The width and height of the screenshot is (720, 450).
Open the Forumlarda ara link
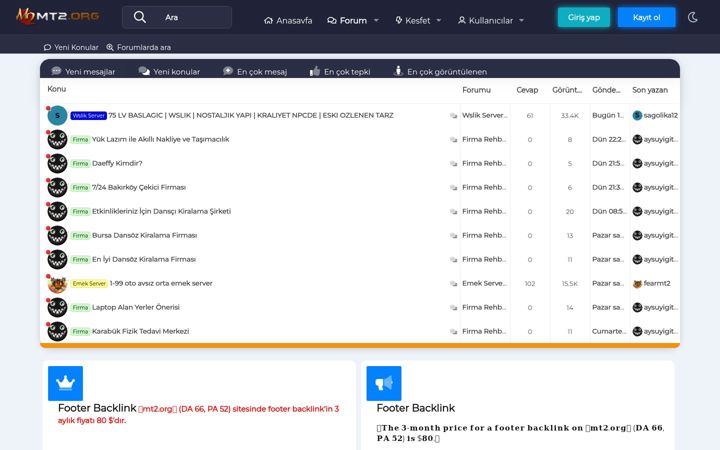pos(139,47)
